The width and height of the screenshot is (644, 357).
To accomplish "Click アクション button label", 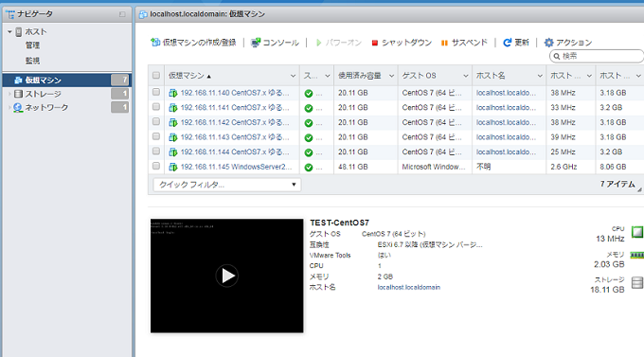I will [x=574, y=43].
